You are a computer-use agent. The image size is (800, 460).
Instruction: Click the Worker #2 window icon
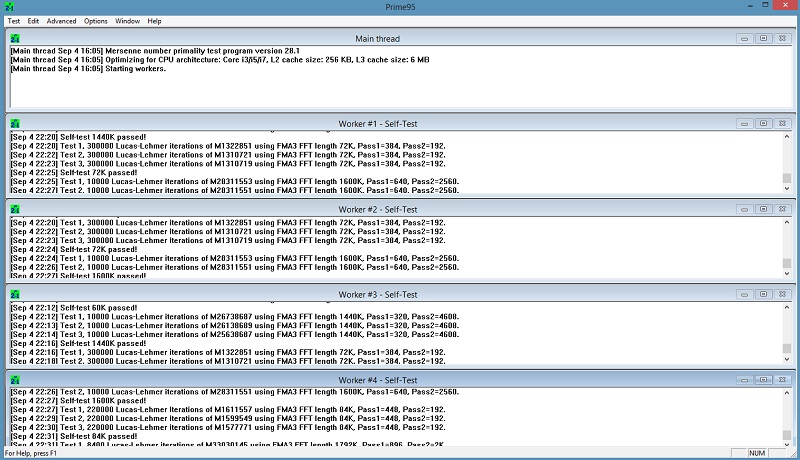15,209
